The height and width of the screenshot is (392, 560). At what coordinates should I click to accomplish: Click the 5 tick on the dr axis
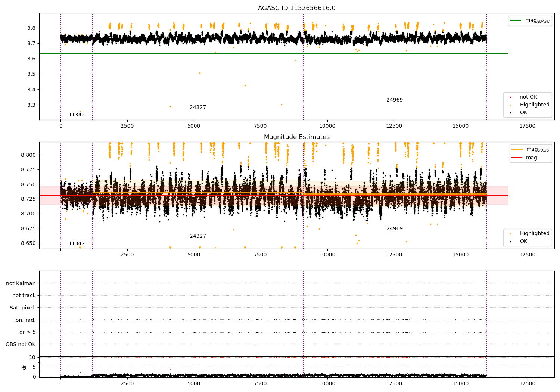34,367
